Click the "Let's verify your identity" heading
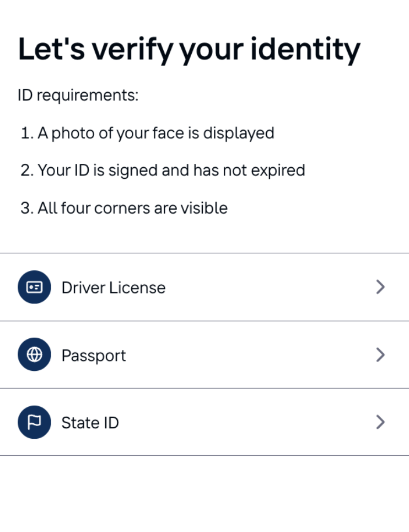This screenshot has width=409, height=532. 189,50
